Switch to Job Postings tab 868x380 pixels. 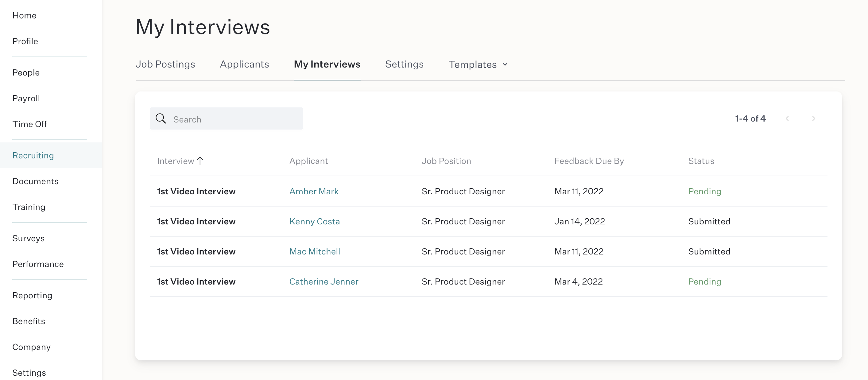click(x=165, y=64)
